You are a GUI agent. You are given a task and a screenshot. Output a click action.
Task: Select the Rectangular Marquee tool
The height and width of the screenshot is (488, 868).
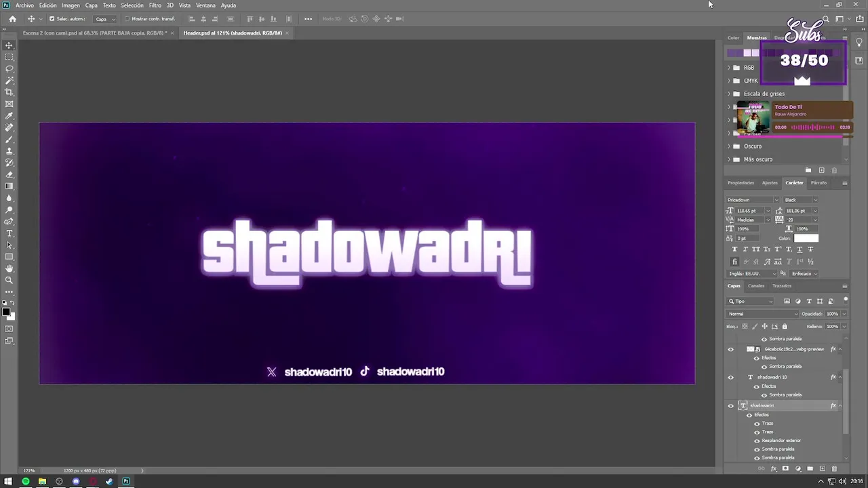pos(9,57)
